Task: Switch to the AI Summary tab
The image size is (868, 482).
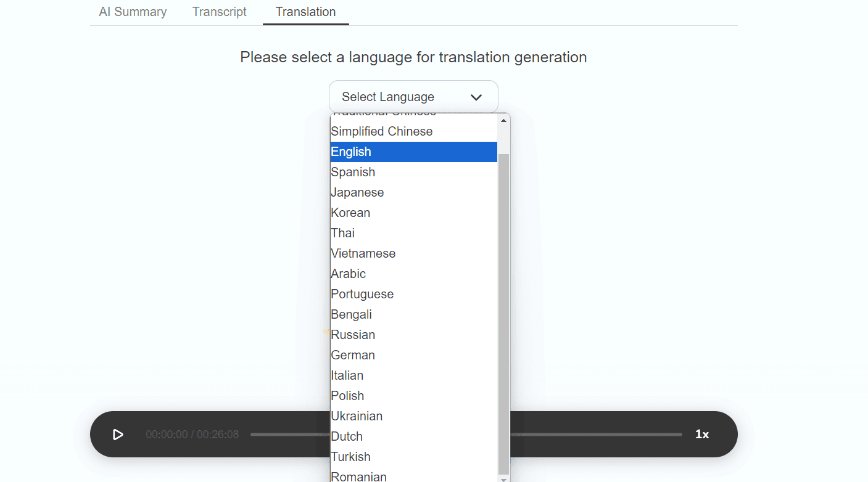Action: pos(133,12)
